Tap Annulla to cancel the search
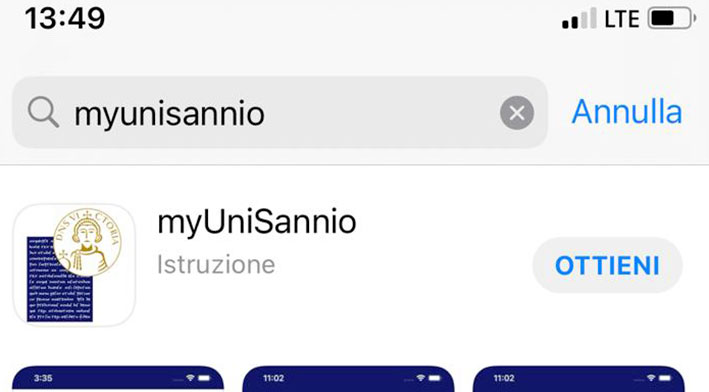Viewport: 709px width, 392px height. point(627,112)
